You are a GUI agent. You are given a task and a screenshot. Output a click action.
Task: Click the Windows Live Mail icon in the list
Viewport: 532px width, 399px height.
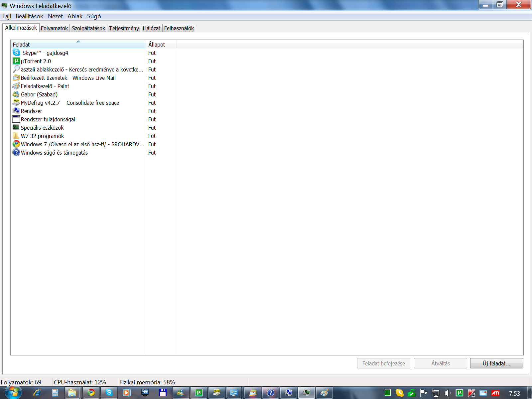coord(16,77)
